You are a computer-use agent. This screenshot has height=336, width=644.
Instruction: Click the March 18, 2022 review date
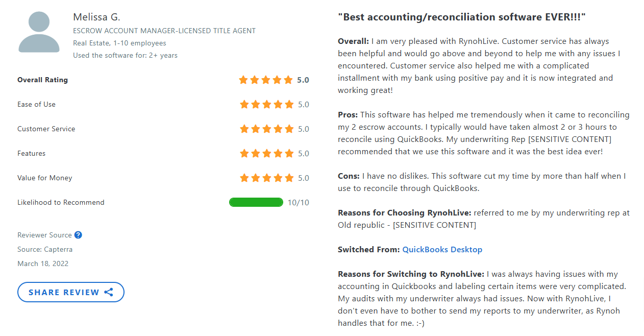43,264
